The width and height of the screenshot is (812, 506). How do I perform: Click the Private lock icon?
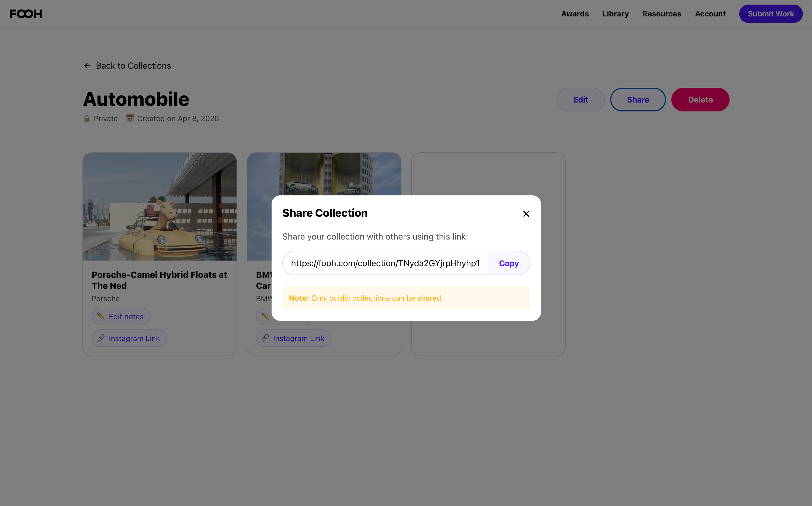[87, 118]
